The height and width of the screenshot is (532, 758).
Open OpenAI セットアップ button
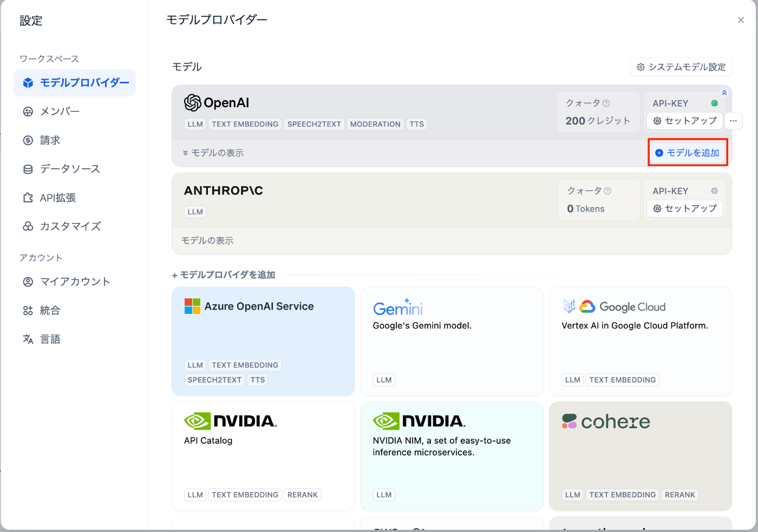click(685, 121)
